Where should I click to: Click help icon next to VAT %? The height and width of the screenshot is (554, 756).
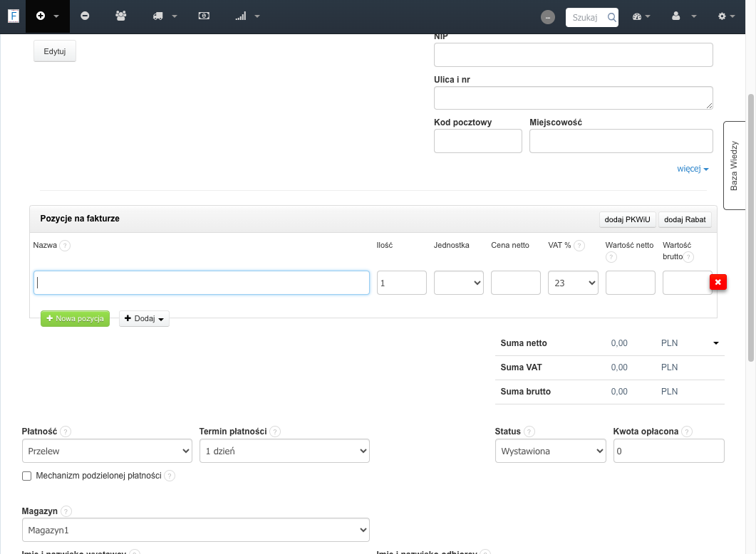[x=579, y=246]
